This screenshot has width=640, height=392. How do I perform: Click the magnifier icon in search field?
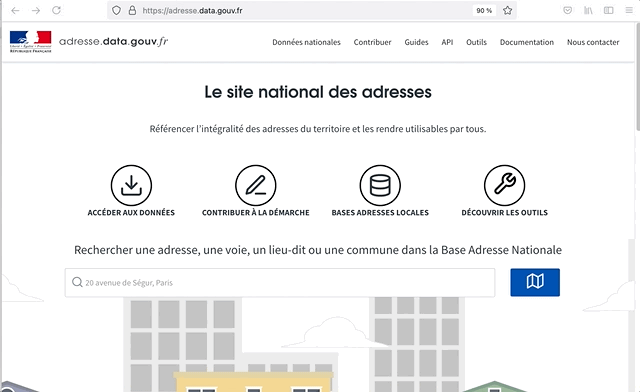coord(77,282)
